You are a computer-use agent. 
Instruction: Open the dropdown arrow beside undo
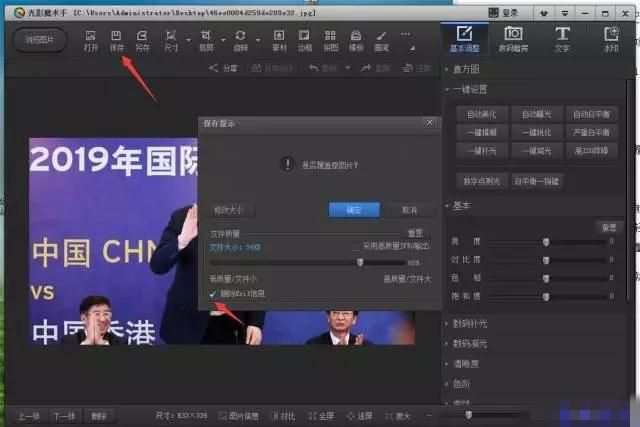tap(348, 68)
